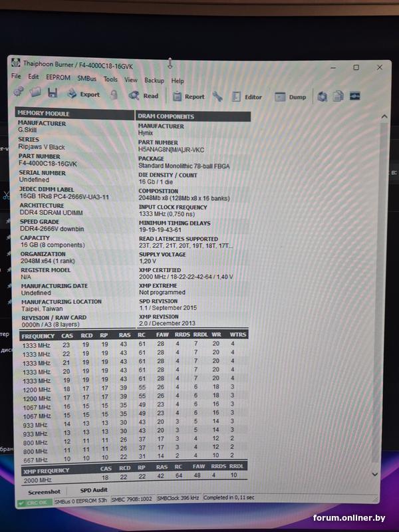Click the last dark toolbar icon

pyautogui.click(x=355, y=96)
